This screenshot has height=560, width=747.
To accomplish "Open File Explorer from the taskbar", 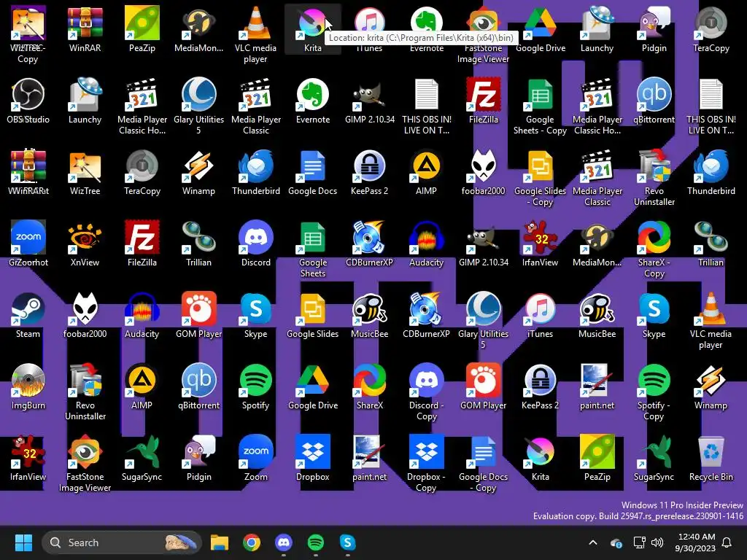I will (219, 542).
